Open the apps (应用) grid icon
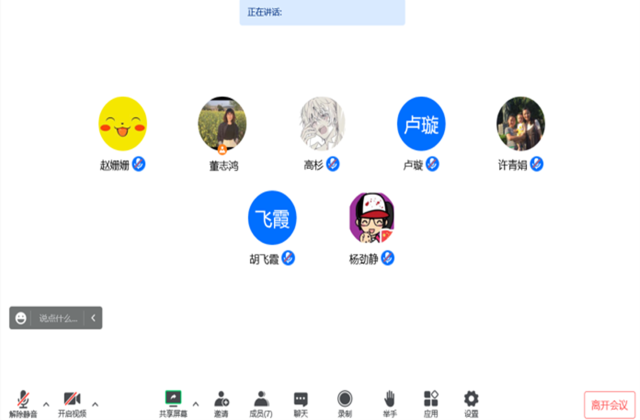 pos(431,399)
